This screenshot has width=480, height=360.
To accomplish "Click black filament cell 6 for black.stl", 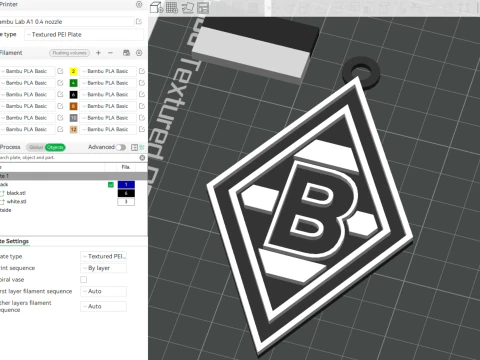I will click(126, 193).
